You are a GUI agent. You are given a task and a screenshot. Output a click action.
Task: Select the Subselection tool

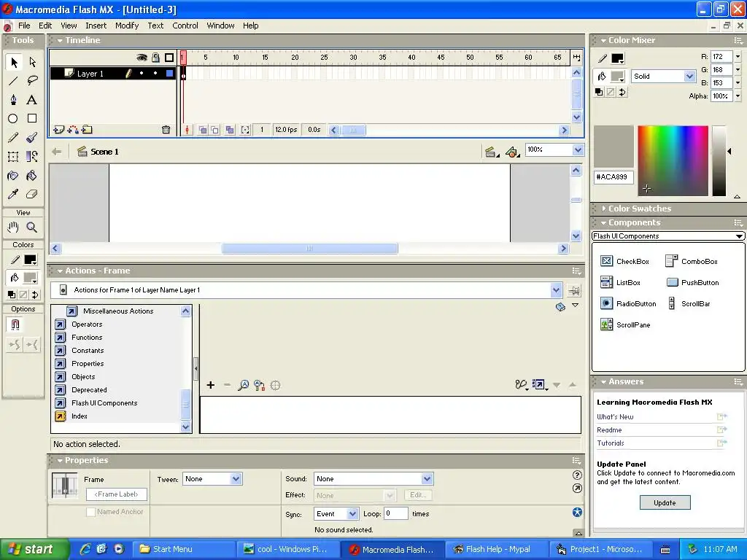tap(32, 62)
